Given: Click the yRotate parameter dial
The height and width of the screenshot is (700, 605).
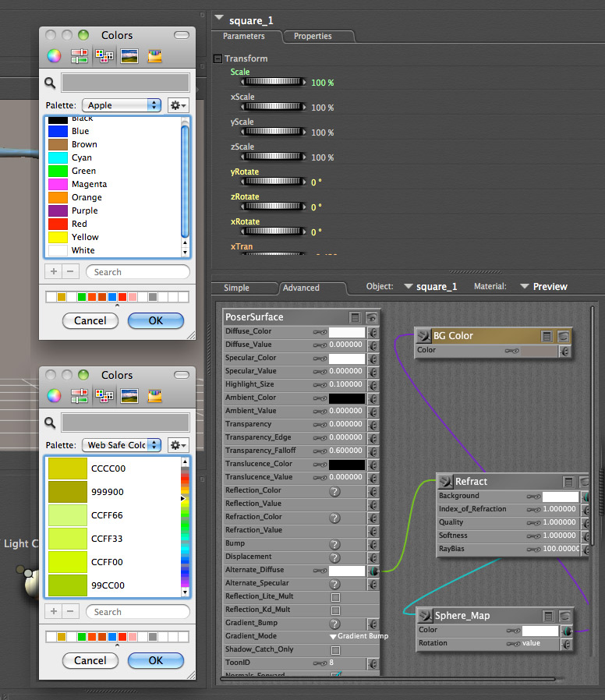Looking at the screenshot, I should 273,182.
